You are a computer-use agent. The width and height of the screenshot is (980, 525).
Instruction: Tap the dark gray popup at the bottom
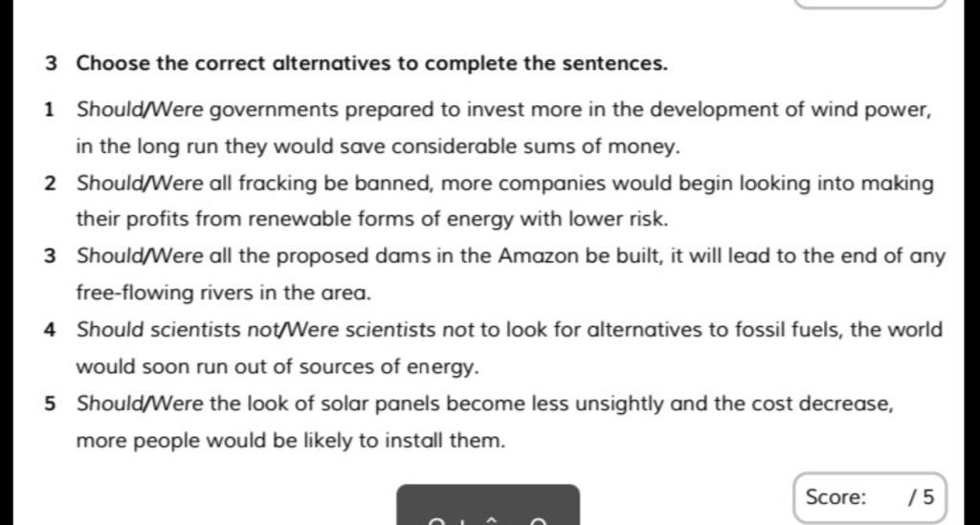pyautogui.click(x=488, y=504)
